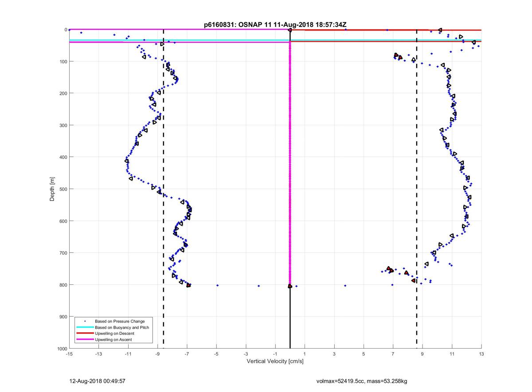
Task: Click x-axis tick label 13
Action: (x=481, y=354)
